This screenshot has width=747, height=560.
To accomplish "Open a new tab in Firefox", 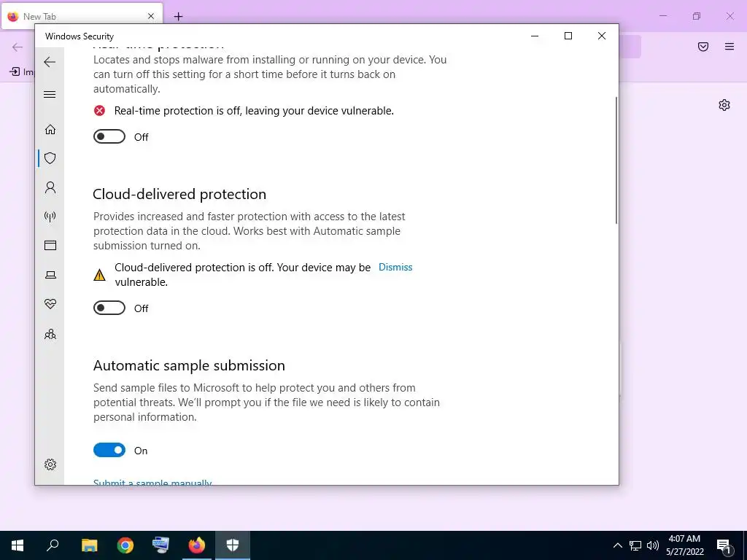I will point(178,17).
